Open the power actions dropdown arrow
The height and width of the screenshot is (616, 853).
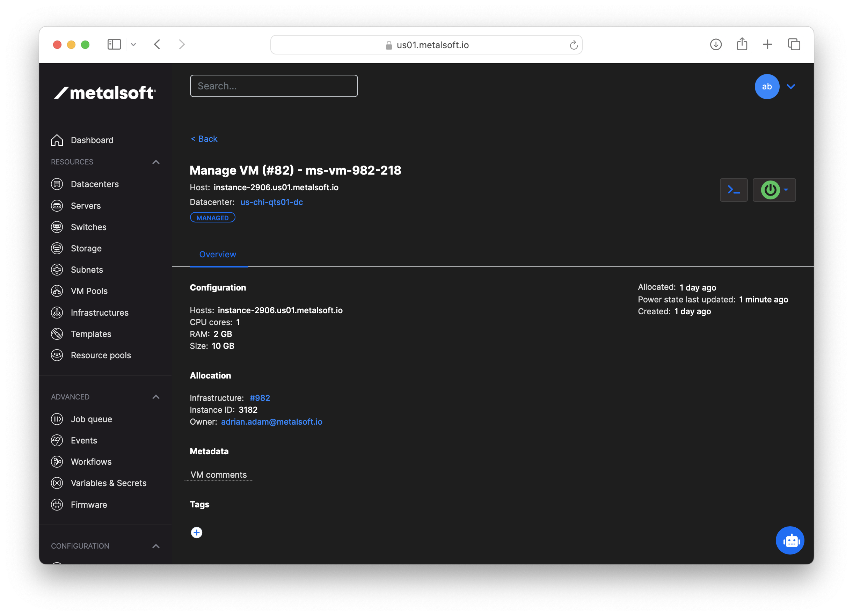click(x=786, y=190)
